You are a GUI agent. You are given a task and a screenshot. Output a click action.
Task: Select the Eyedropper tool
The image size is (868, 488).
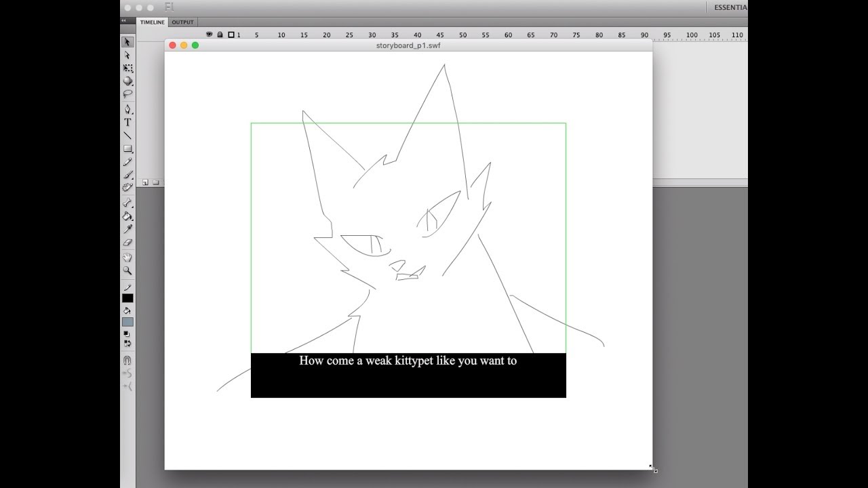[x=127, y=229]
